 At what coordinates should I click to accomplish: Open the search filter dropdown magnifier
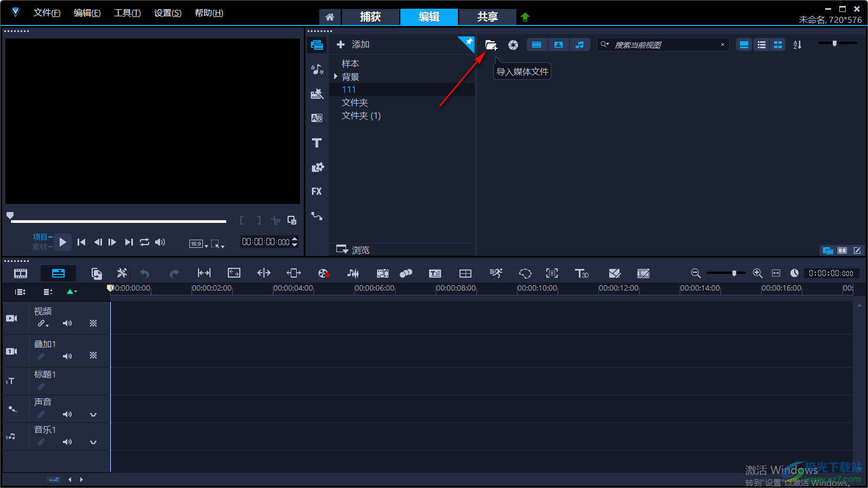pyautogui.click(x=605, y=44)
